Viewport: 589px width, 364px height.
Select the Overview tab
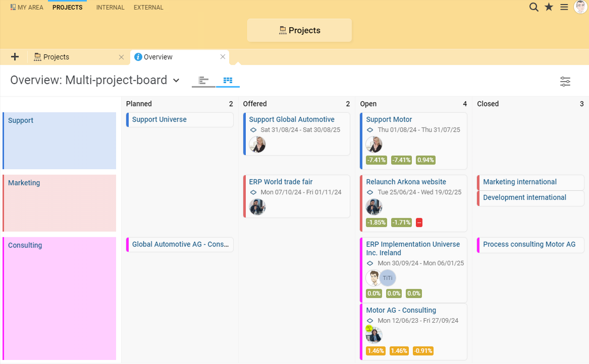[158, 56]
